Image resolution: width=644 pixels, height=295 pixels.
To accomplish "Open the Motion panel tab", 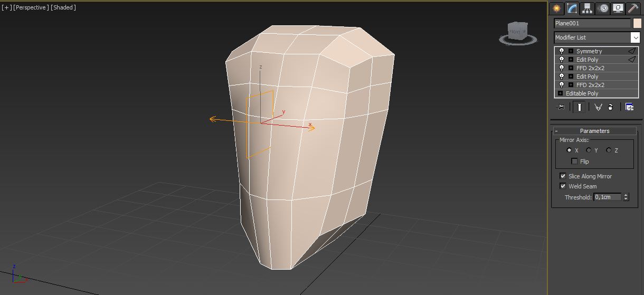I will coord(603,8).
